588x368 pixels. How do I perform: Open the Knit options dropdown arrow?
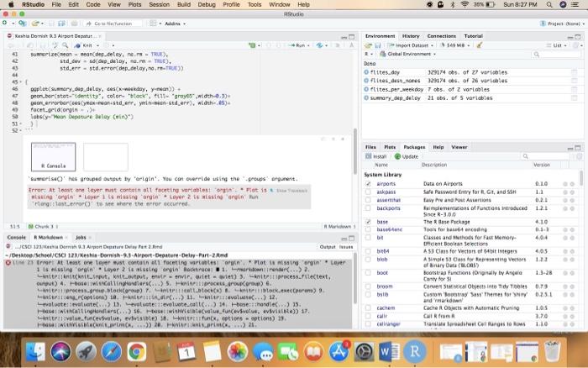pos(97,45)
